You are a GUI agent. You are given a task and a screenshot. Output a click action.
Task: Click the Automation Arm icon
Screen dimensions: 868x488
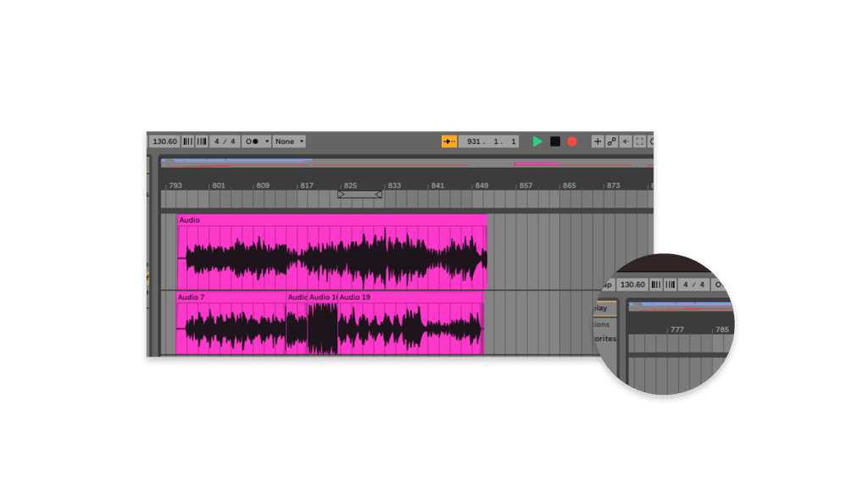pos(612,141)
